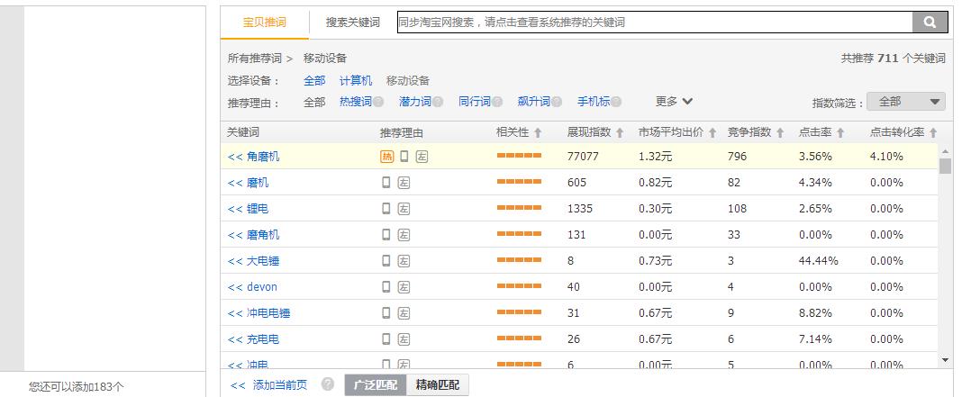Image resolution: width=980 pixels, height=397 pixels.
Task: Click the help icon beside 飙升词
Action: 557,102
